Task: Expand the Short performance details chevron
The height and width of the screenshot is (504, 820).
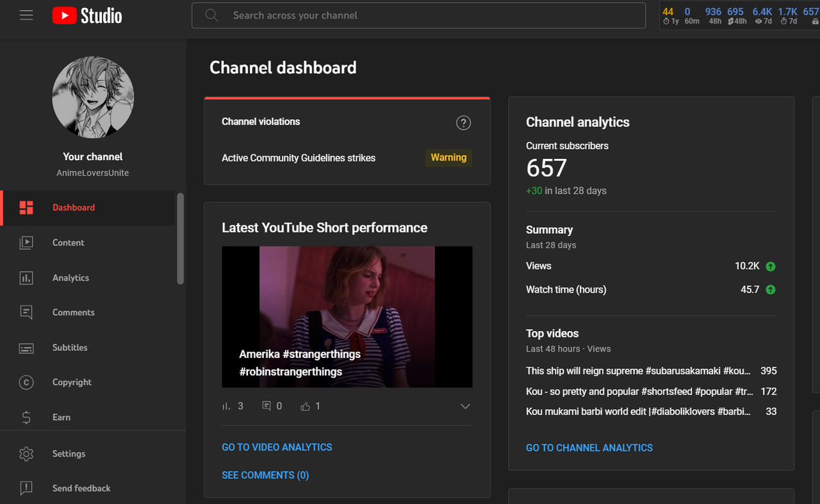Action: coord(465,406)
